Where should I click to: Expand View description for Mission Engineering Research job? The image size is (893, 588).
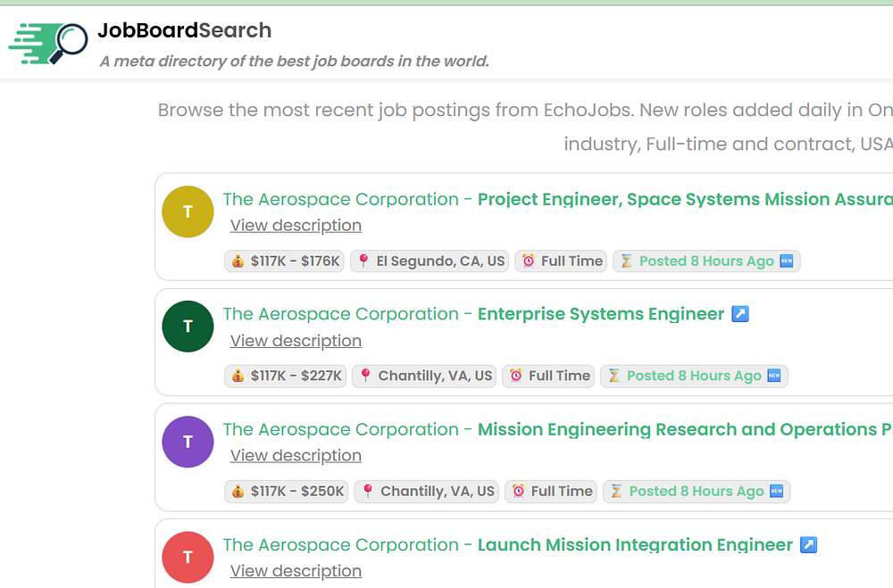coord(296,456)
